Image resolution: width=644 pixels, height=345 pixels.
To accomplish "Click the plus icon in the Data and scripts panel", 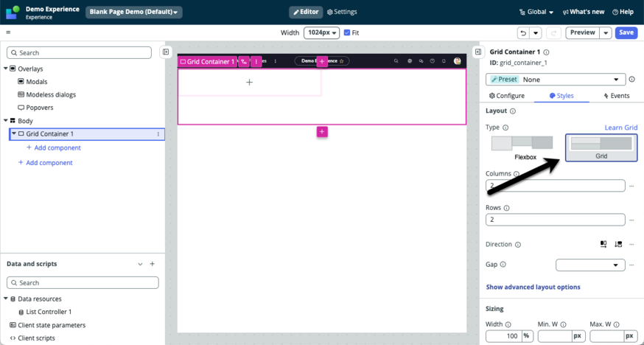I will tap(152, 264).
